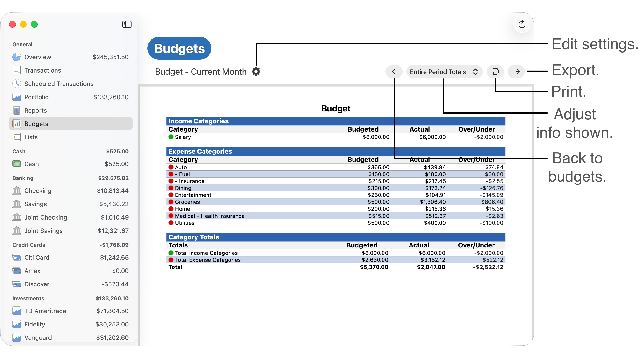The width and height of the screenshot is (644, 358).
Task: Open the Portfolio section
Action: 36,97
